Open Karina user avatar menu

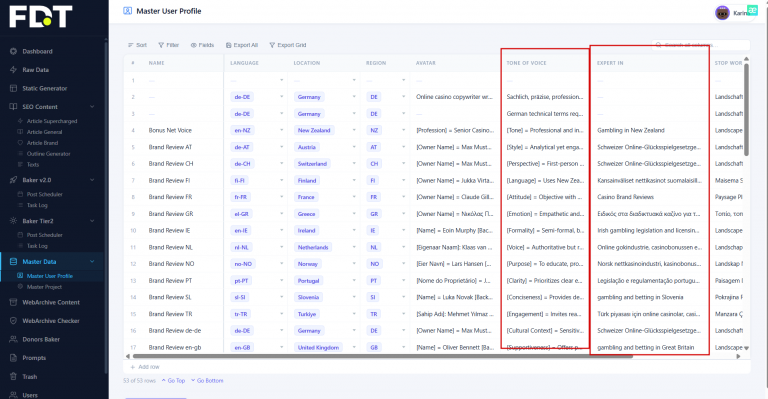[722, 13]
